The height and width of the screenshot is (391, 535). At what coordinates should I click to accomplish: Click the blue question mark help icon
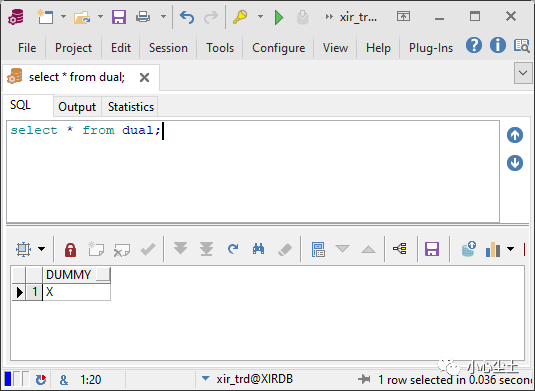coord(474,45)
